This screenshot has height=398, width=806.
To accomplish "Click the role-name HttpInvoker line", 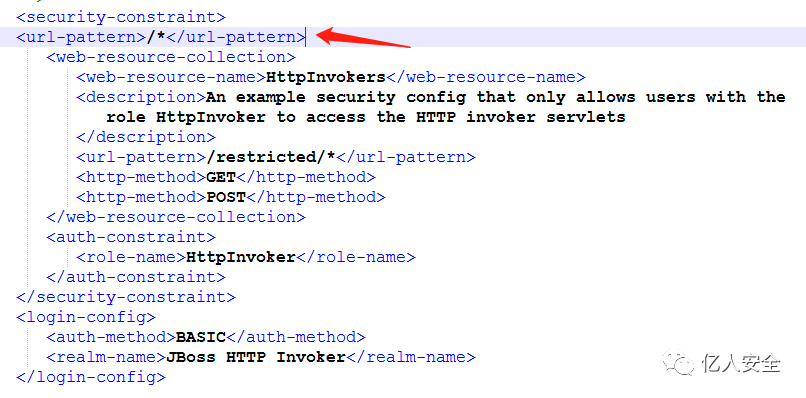I will tap(246, 257).
